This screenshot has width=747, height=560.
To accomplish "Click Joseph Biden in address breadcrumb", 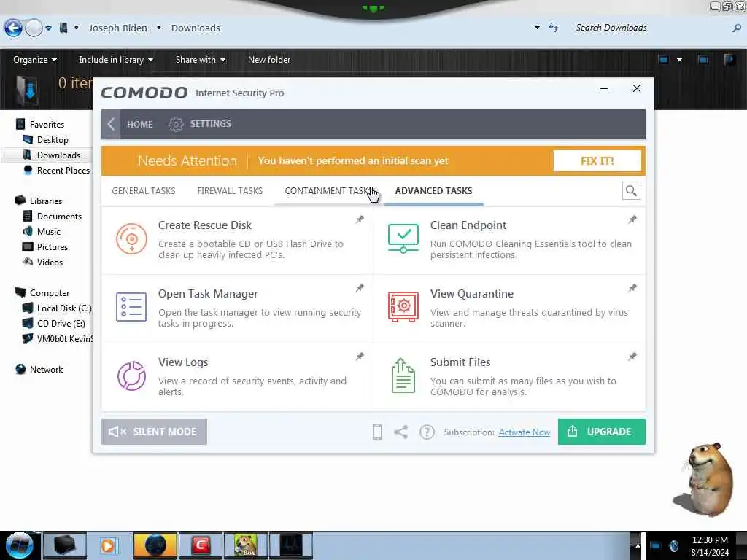I will (x=117, y=28).
